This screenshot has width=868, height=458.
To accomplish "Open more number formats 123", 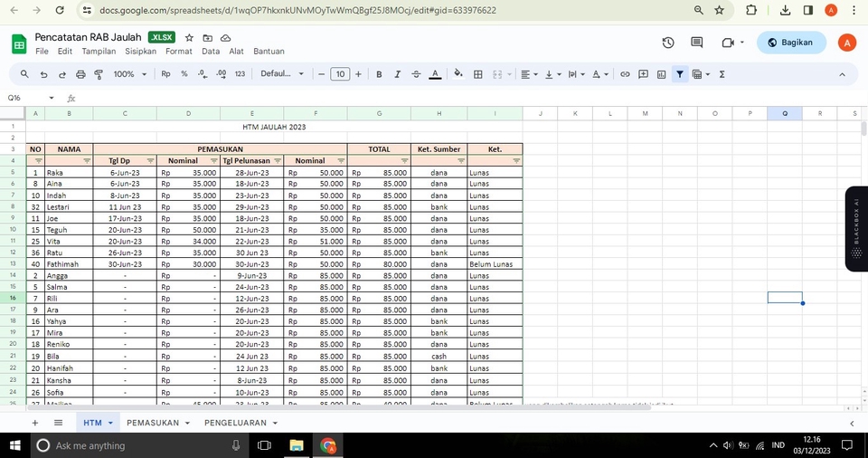I will pos(240,74).
